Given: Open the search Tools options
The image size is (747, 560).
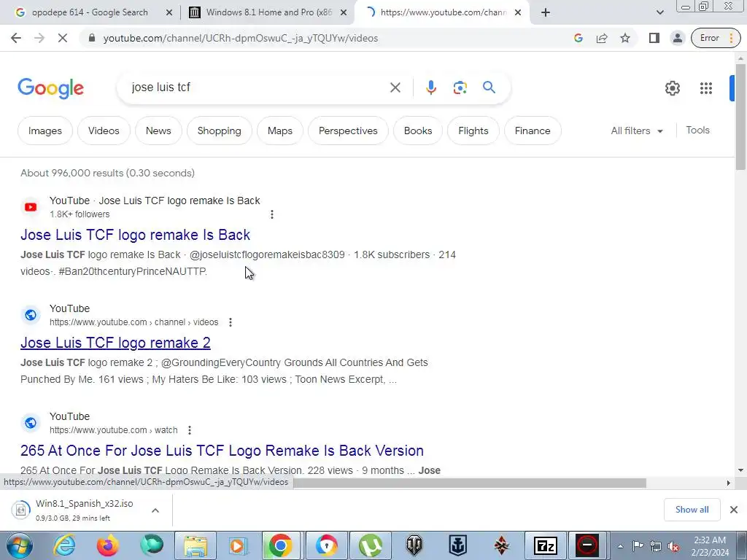Looking at the screenshot, I should pos(697,130).
